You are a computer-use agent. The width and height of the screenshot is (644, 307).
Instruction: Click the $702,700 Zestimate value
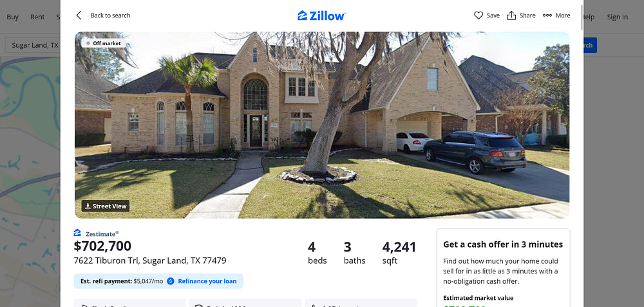(102, 246)
